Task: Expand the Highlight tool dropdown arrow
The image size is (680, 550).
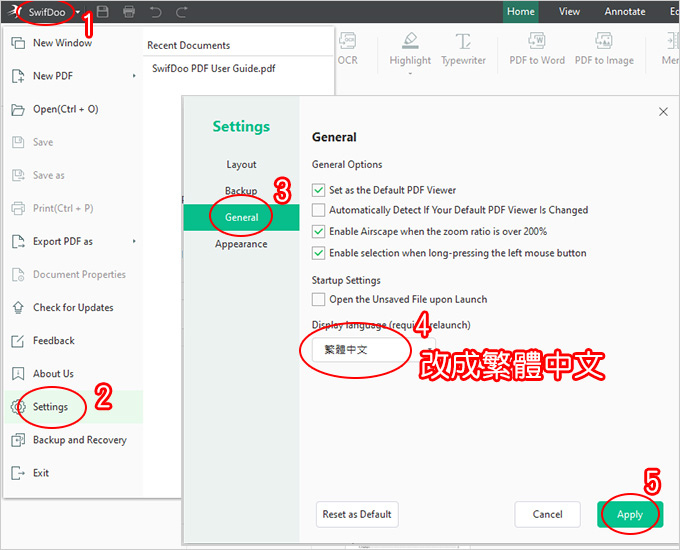Action: [410, 74]
